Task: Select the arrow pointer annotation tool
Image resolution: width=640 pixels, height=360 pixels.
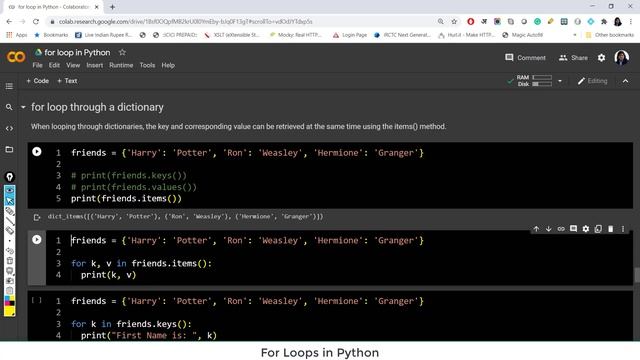Action: coord(9,201)
